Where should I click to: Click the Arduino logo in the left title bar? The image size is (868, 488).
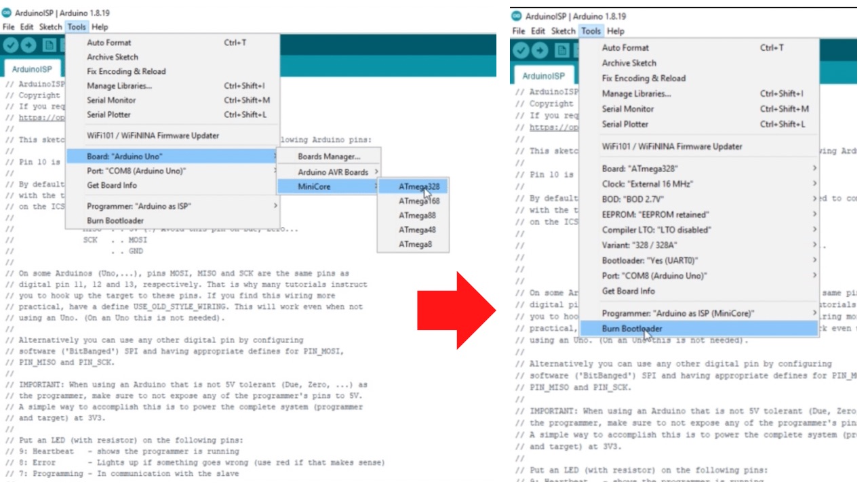tap(7, 14)
